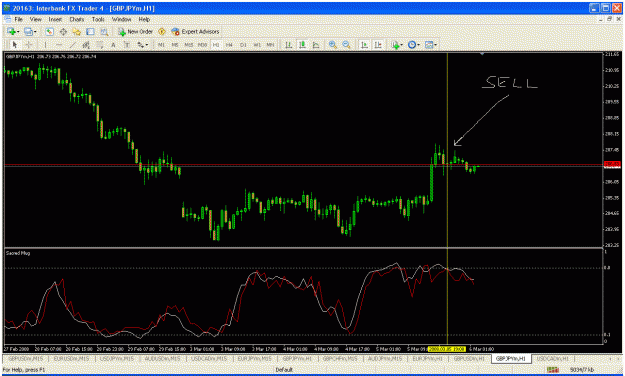Zoom out on the chart
This screenshot has width=625, height=376.
point(346,45)
